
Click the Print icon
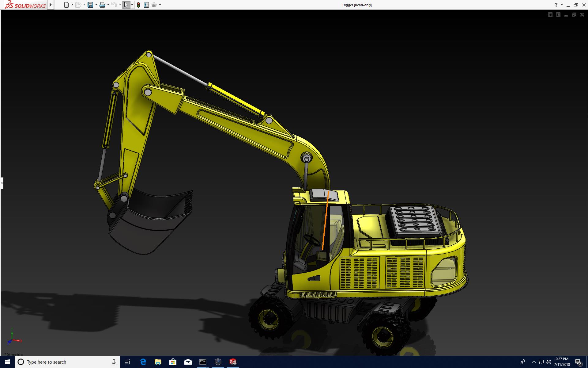click(102, 5)
